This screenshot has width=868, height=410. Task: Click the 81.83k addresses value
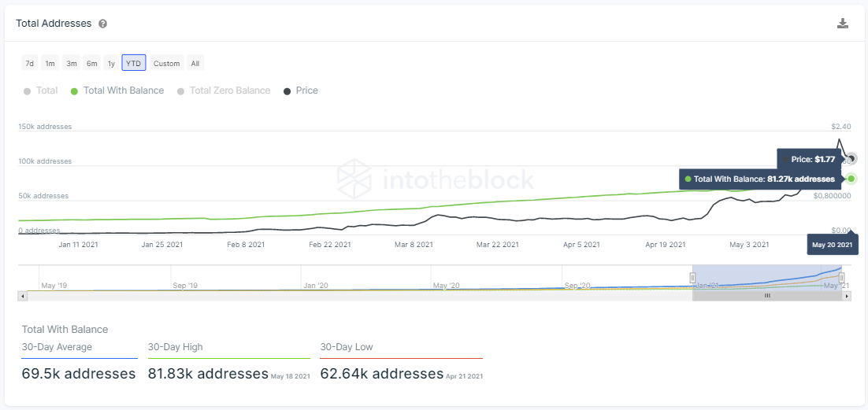[x=208, y=374]
